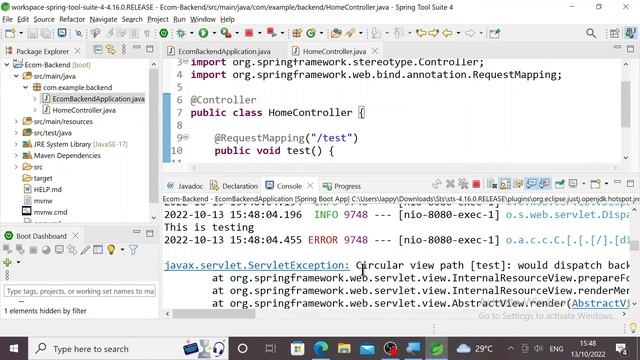
Task: Open Package Explorer view menu dots
Action: tap(124, 50)
